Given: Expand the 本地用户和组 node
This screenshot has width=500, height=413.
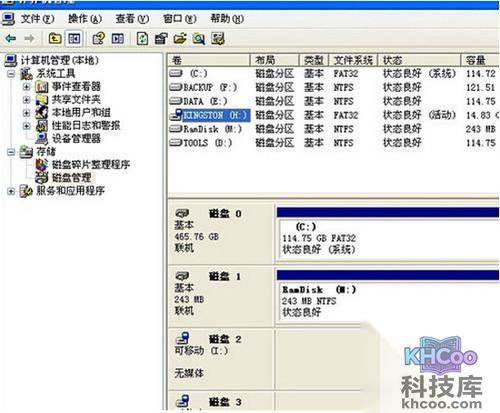Looking at the screenshot, I should click(x=26, y=113).
